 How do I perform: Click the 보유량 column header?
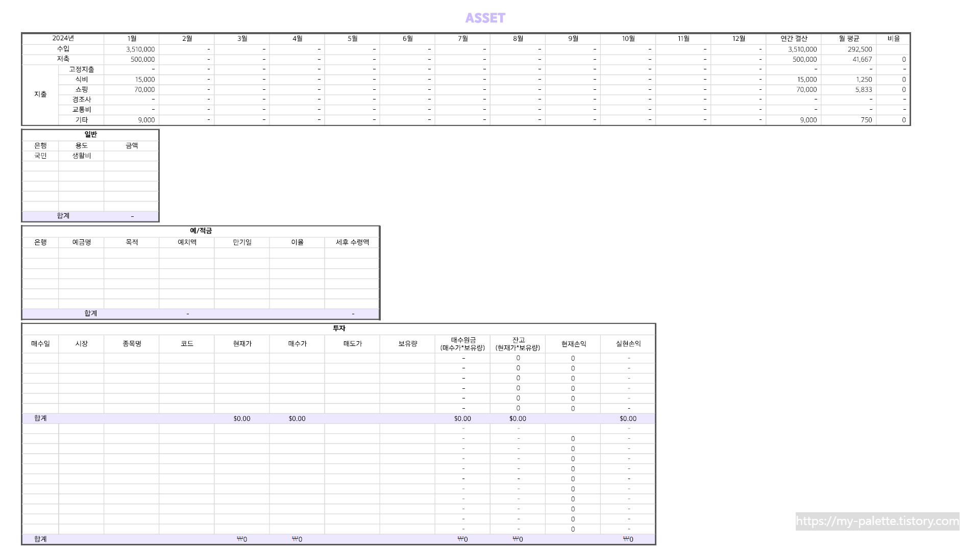click(x=407, y=344)
